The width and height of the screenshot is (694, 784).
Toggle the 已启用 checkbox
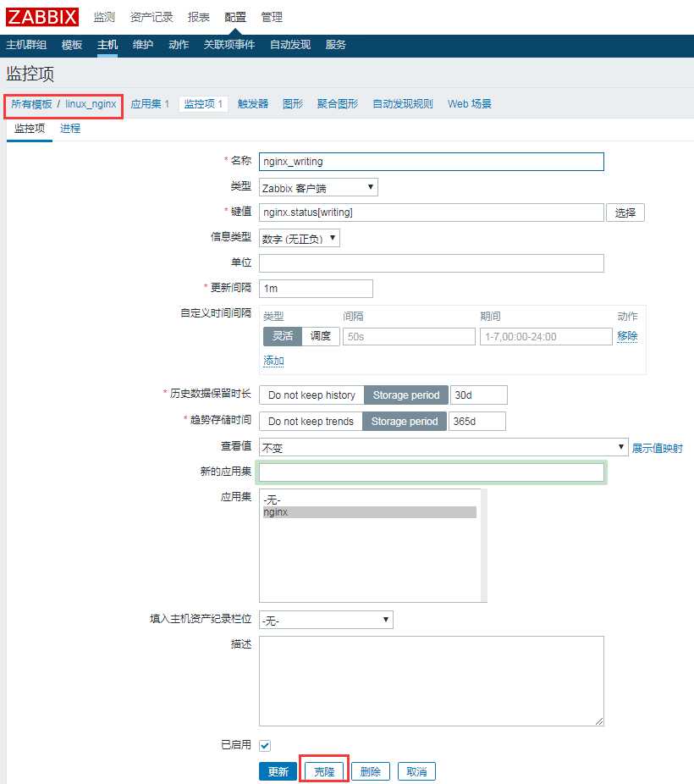coord(265,746)
